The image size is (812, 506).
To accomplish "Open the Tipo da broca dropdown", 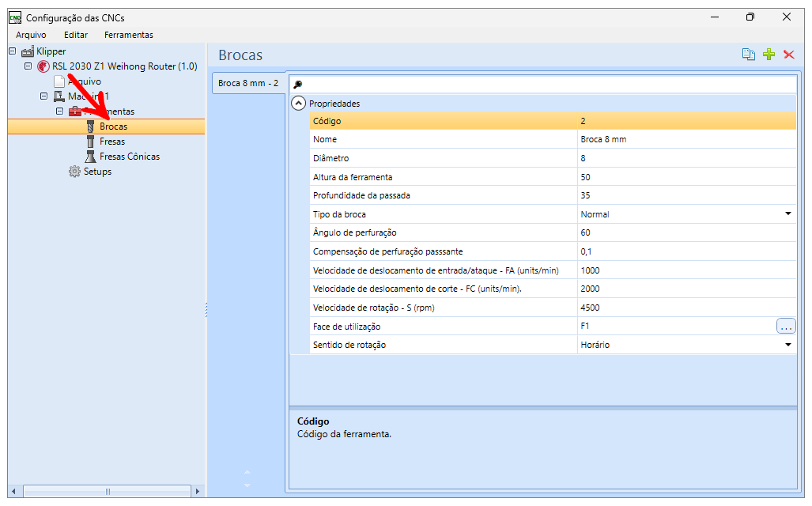I will pyautogui.click(x=787, y=214).
